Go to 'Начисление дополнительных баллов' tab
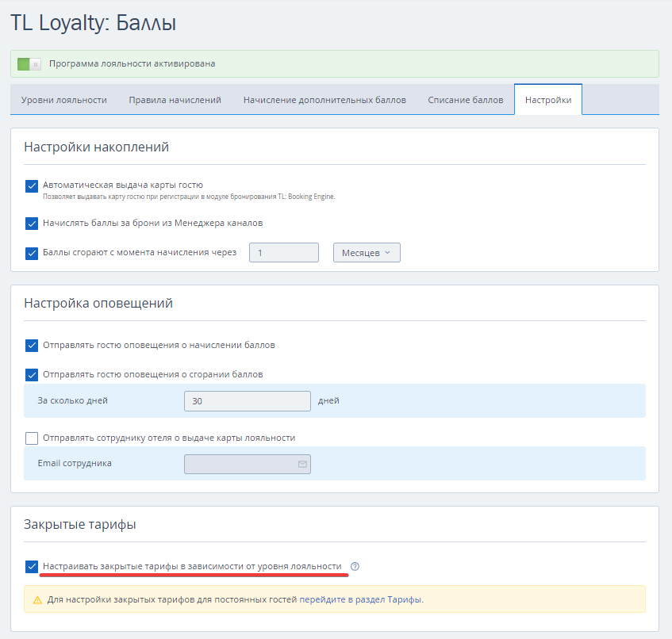Image resolution: width=672 pixels, height=639 pixels. click(x=324, y=100)
